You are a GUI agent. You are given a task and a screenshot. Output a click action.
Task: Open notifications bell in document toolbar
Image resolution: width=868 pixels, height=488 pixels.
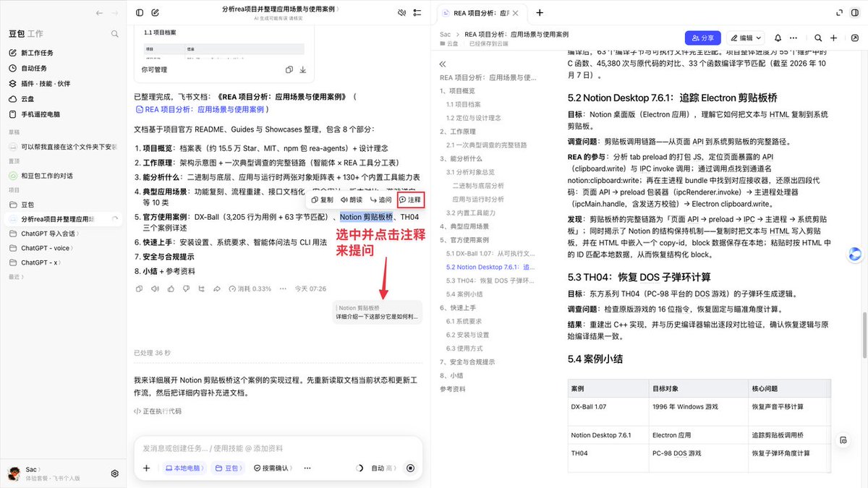point(778,38)
